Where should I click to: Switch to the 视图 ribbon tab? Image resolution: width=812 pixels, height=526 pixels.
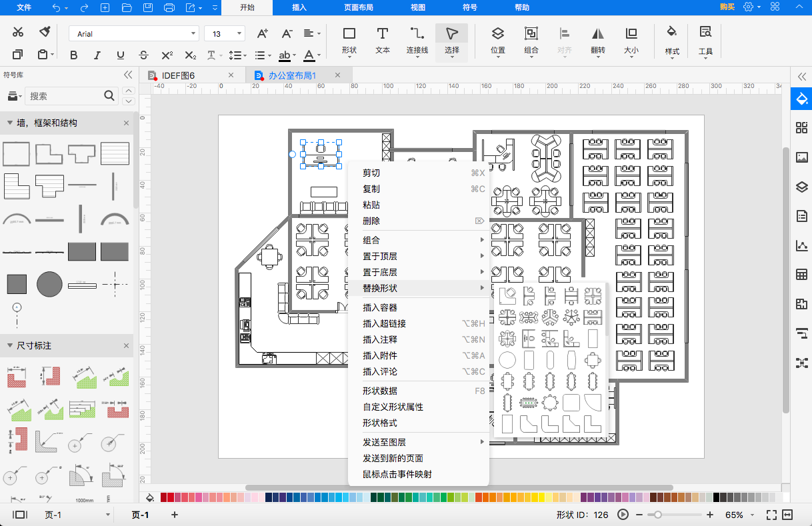click(x=418, y=8)
